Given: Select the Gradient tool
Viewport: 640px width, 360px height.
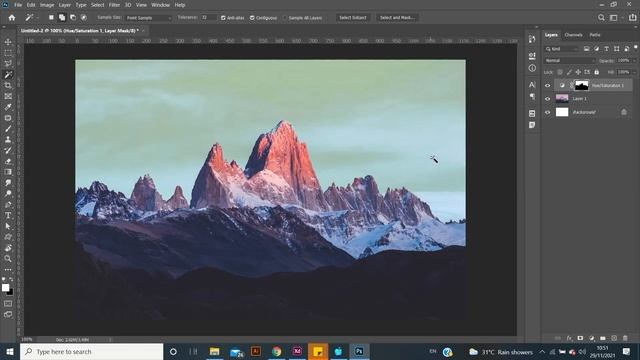Looking at the screenshot, I should click(x=8, y=172).
